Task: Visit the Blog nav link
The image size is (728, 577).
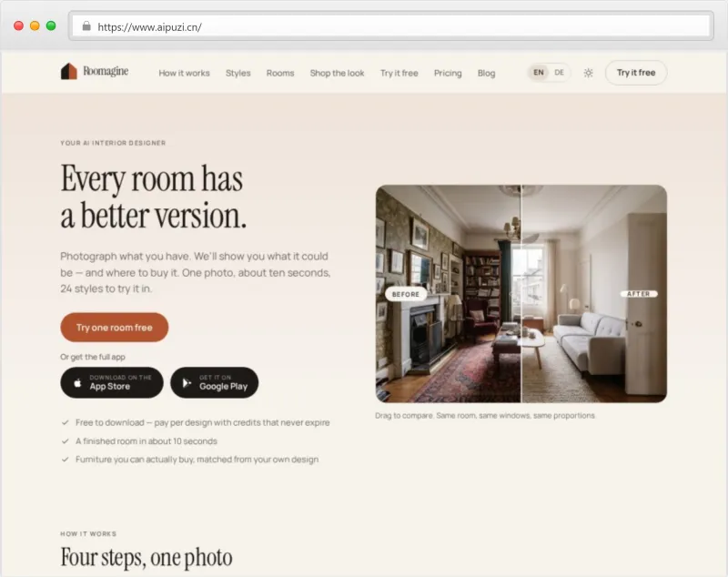Action: click(487, 73)
